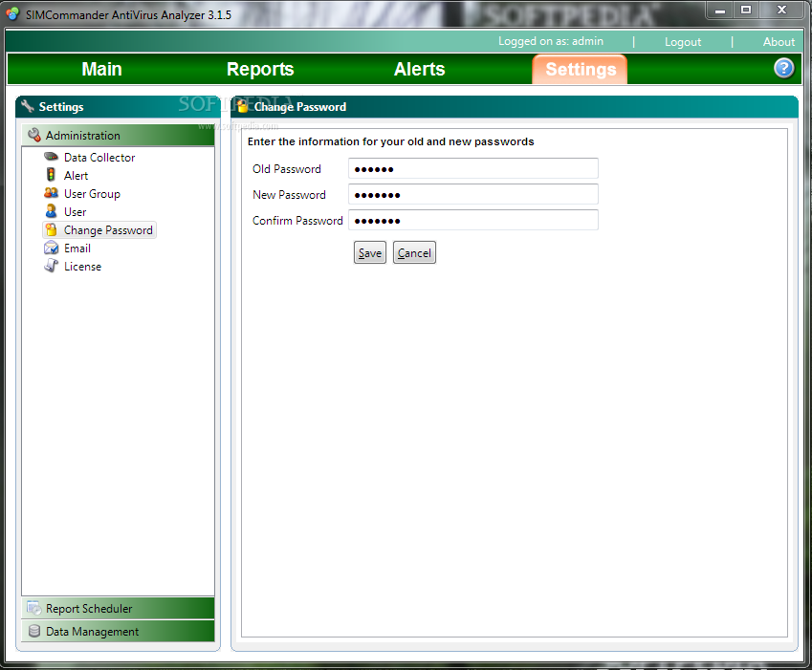Focus the Confirm Password field
The width and height of the screenshot is (812, 670).
[473, 221]
